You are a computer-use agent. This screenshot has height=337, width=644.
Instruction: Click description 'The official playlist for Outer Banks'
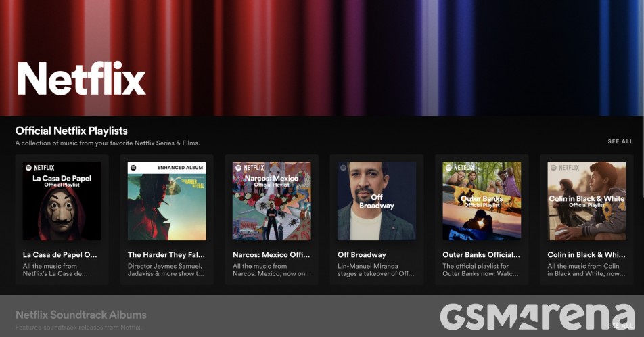point(480,270)
